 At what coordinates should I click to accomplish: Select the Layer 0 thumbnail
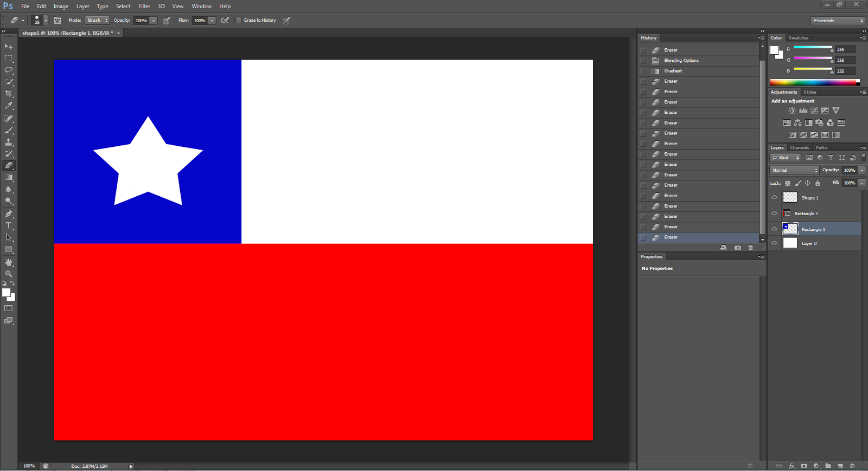point(790,243)
